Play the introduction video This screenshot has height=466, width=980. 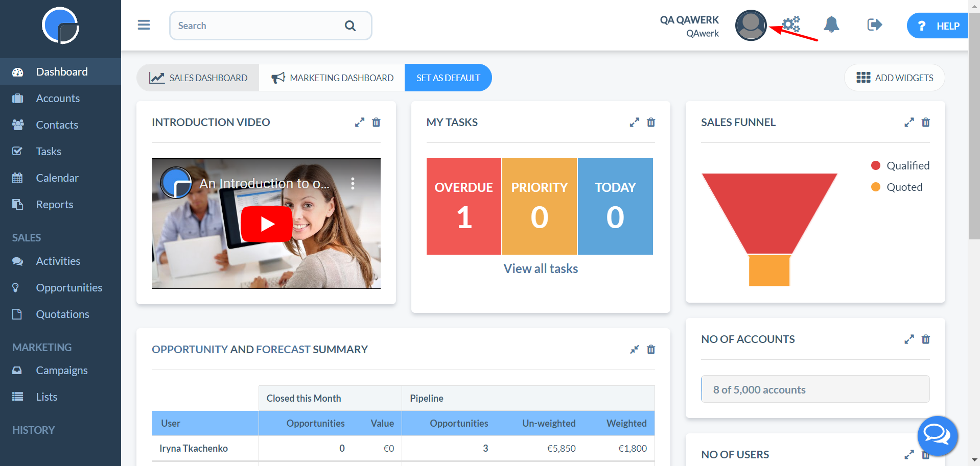click(x=266, y=224)
